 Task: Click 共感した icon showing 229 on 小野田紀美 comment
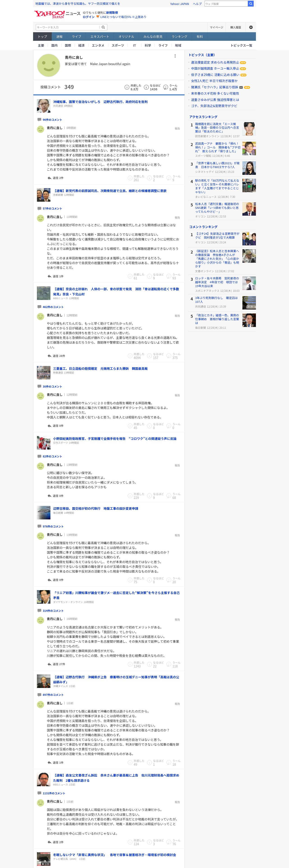(x=130, y=496)
